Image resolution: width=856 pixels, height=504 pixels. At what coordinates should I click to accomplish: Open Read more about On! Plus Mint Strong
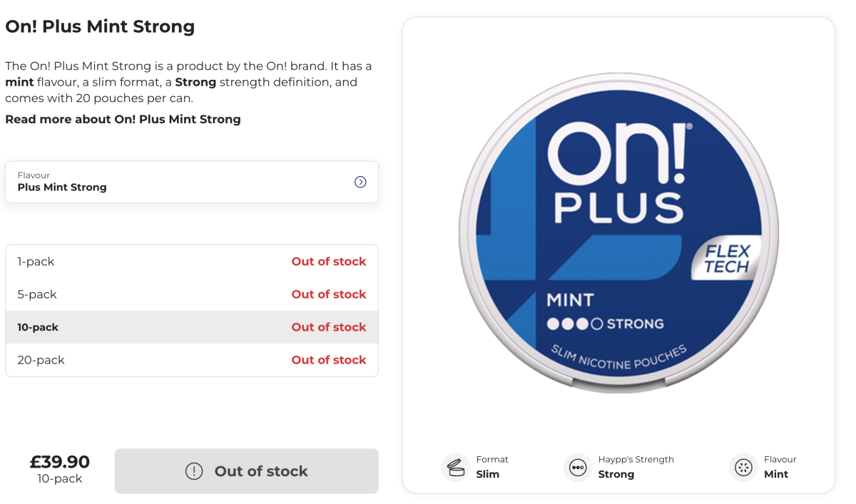[x=123, y=119]
